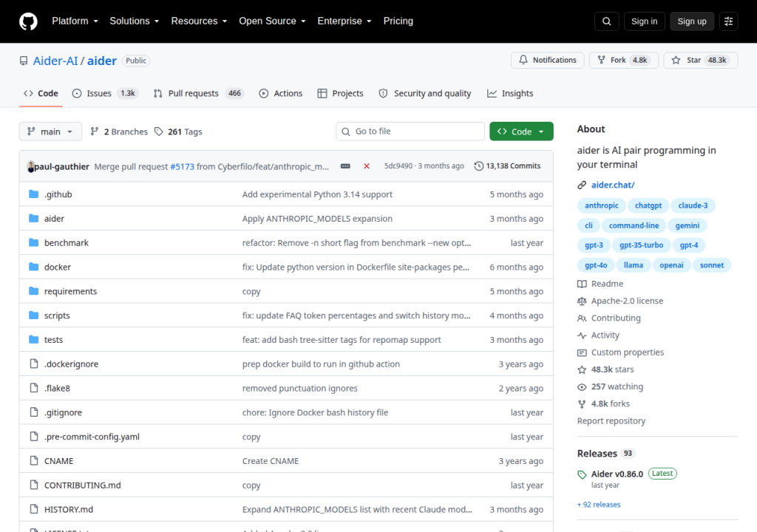Open the HISTORY.md file
The height and width of the screenshot is (532, 757).
click(x=69, y=509)
